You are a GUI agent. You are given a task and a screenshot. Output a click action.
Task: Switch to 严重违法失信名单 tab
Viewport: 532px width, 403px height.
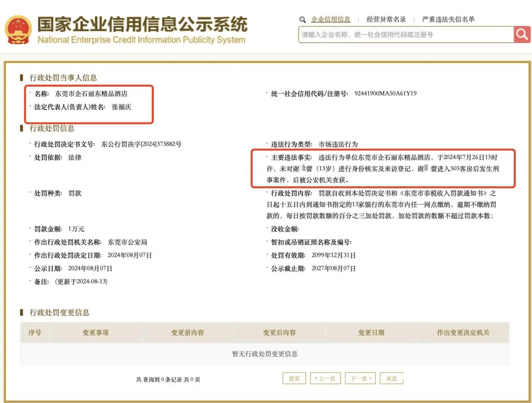448,19
